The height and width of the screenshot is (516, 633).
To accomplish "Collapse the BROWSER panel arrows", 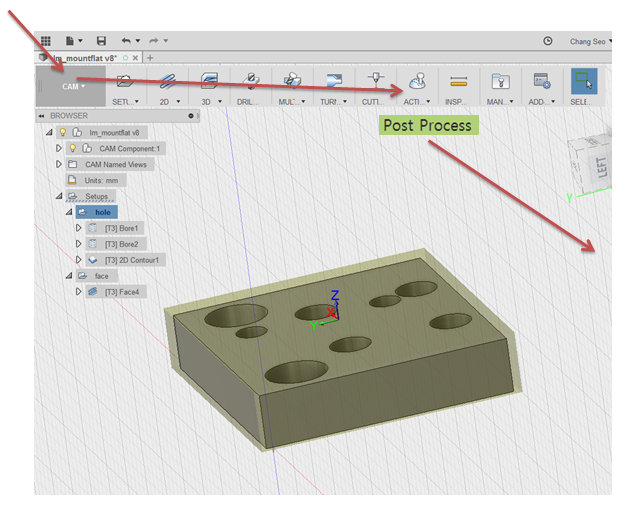I will click(41, 116).
